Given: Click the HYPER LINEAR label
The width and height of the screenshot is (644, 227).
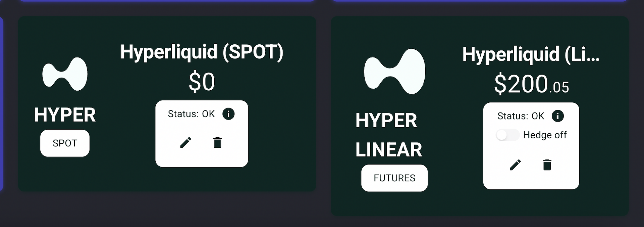Looking at the screenshot, I should (388, 135).
